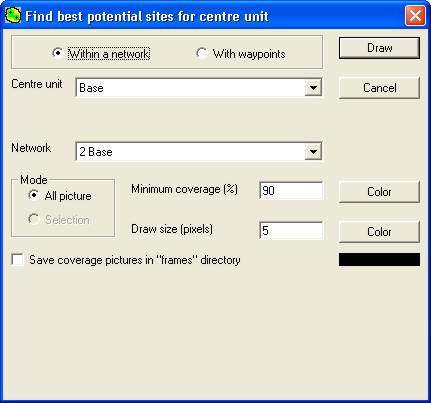Focus the Draw size pixels field
The width and height of the screenshot is (431, 403).
[291, 231]
